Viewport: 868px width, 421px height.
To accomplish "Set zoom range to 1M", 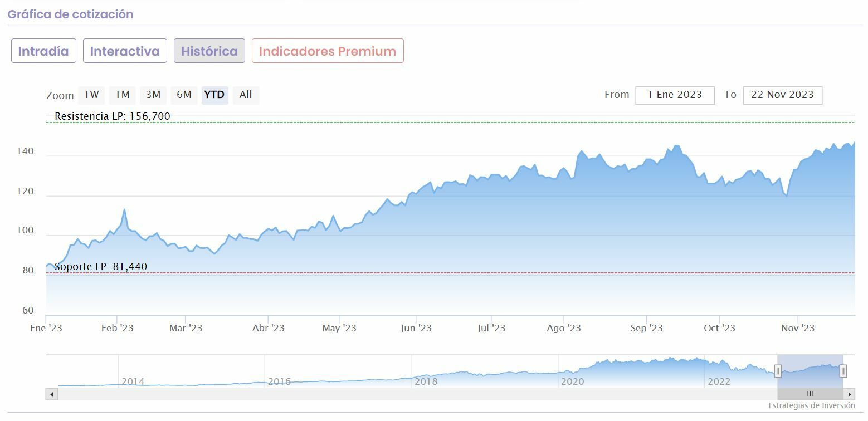I will coord(123,95).
